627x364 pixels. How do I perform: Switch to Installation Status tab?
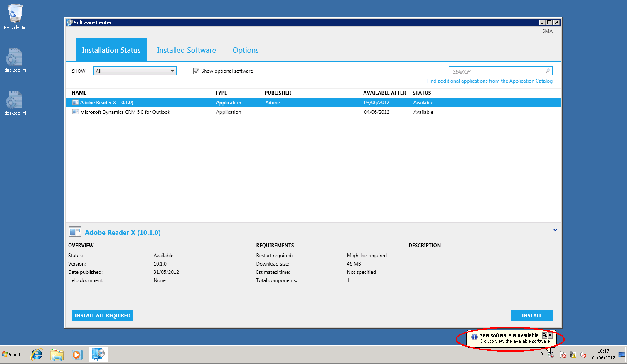coord(111,50)
